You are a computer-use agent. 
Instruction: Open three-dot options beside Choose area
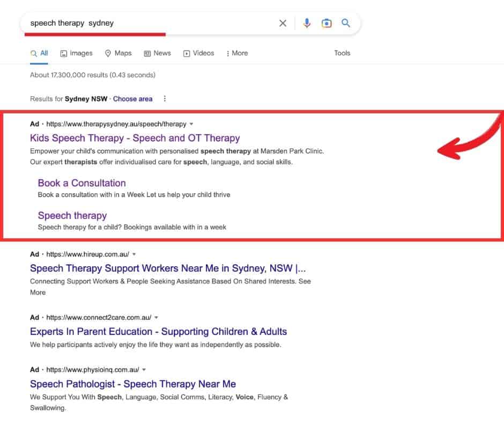(165, 99)
